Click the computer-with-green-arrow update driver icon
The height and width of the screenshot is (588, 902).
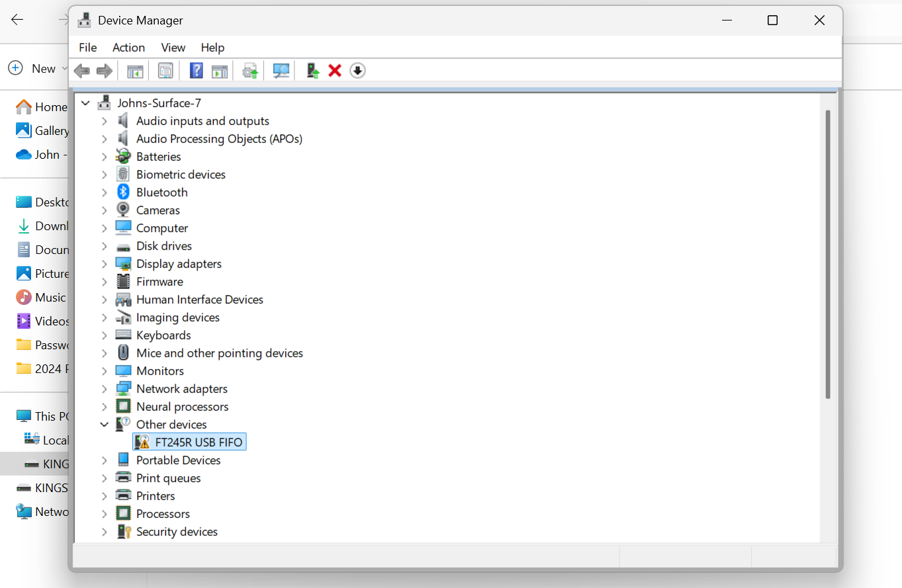(x=313, y=71)
